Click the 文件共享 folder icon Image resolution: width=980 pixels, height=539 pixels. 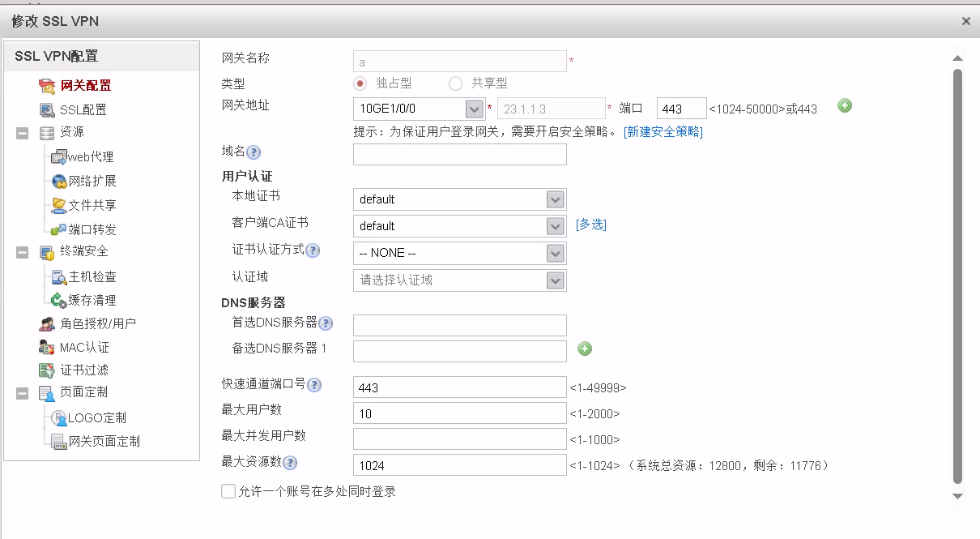tap(59, 205)
